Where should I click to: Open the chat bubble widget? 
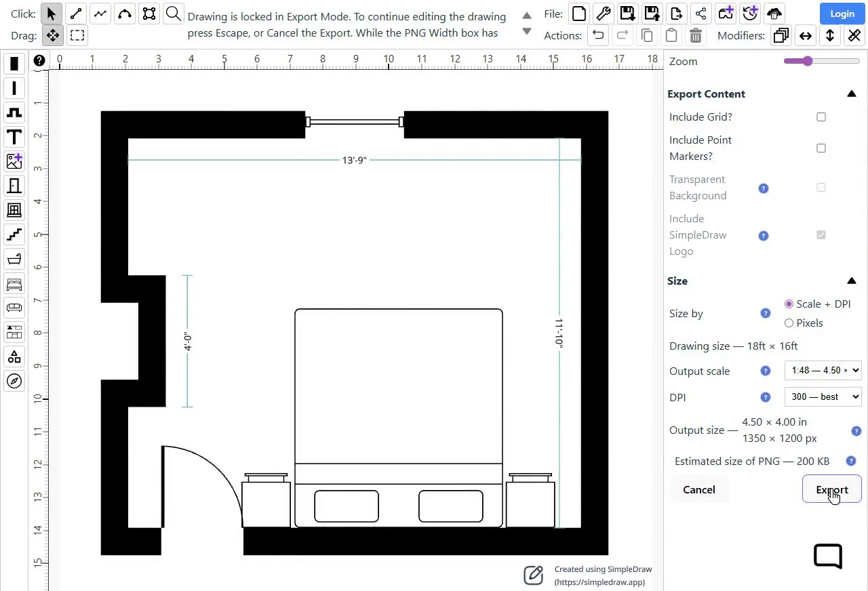(x=828, y=556)
